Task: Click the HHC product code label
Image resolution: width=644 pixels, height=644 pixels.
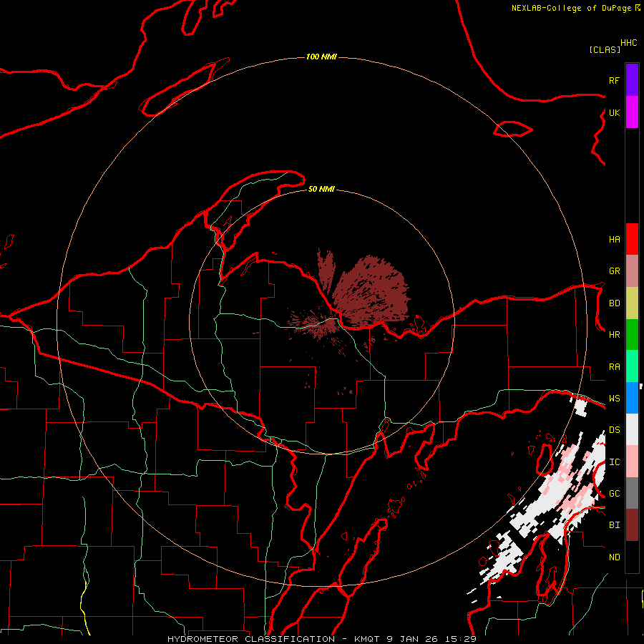Action: pyautogui.click(x=628, y=43)
